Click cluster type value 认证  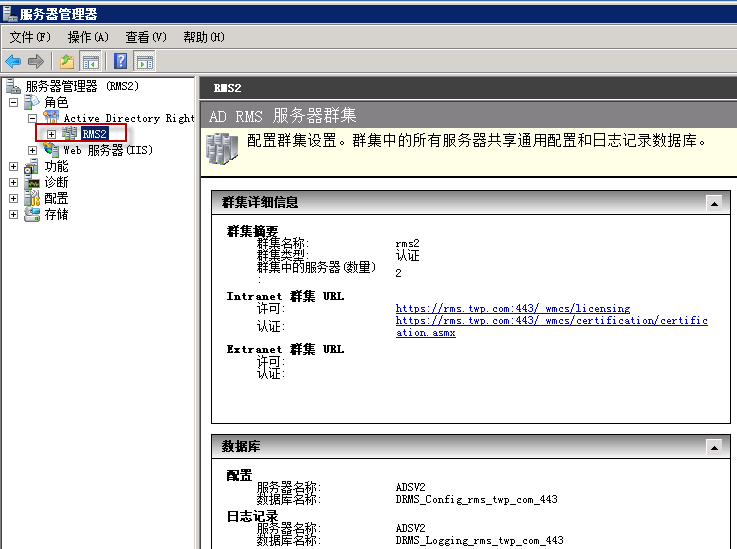(407, 255)
